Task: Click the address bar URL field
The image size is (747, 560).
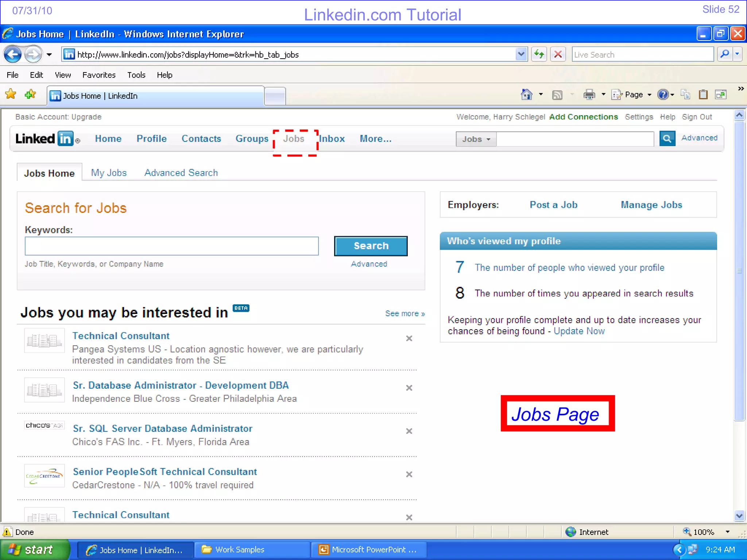Action: tap(288, 55)
